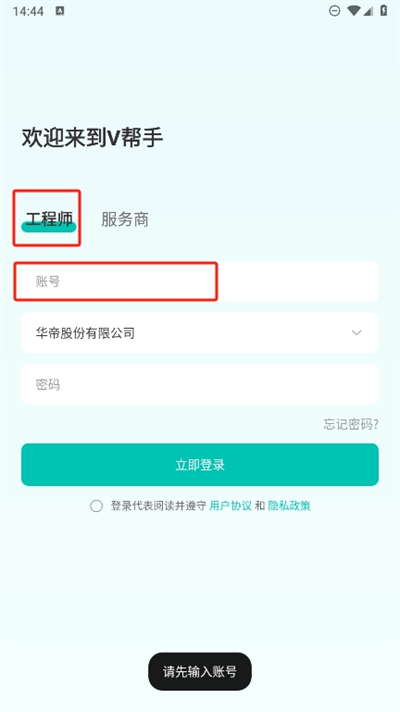The height and width of the screenshot is (712, 400).
Task: Open the 华帝股份有限公司 company dropdown
Action: point(200,333)
